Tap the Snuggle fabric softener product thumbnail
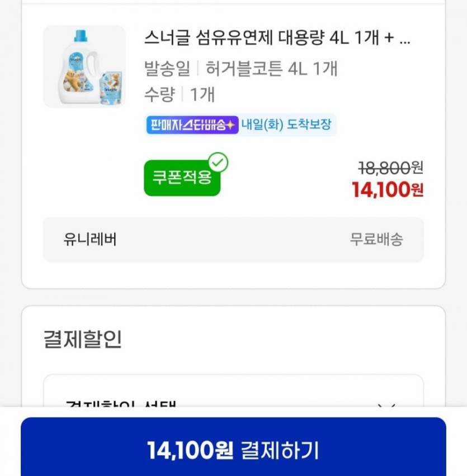The image size is (467, 476). [84, 66]
